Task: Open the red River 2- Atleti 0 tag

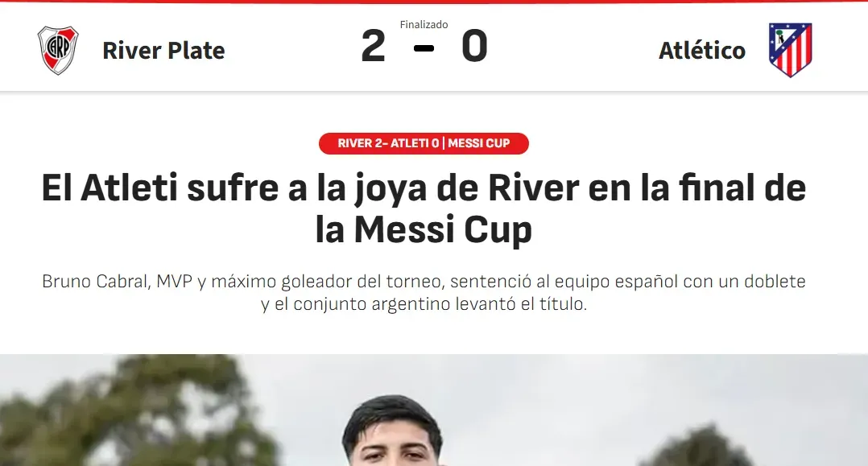Action: (x=424, y=143)
